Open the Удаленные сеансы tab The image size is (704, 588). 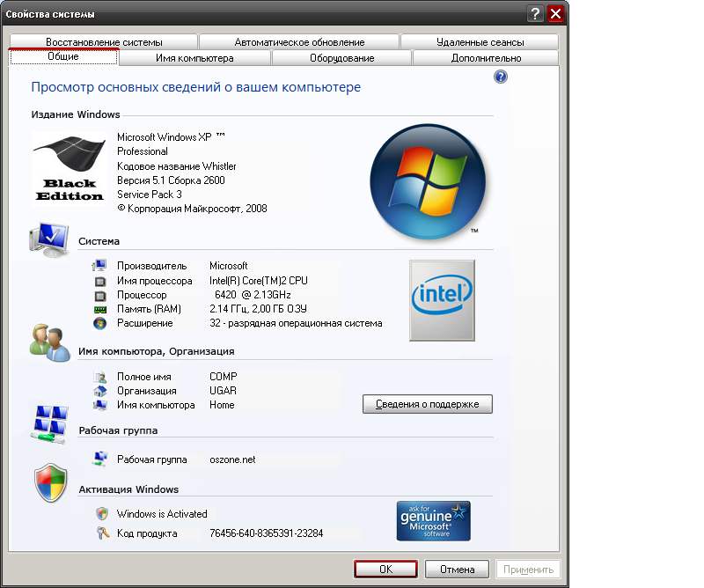(480, 41)
